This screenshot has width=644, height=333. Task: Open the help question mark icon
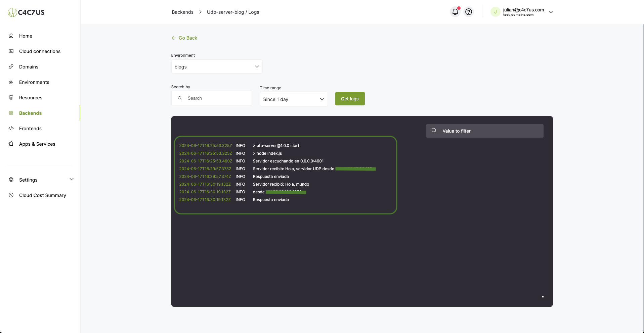pos(469,12)
